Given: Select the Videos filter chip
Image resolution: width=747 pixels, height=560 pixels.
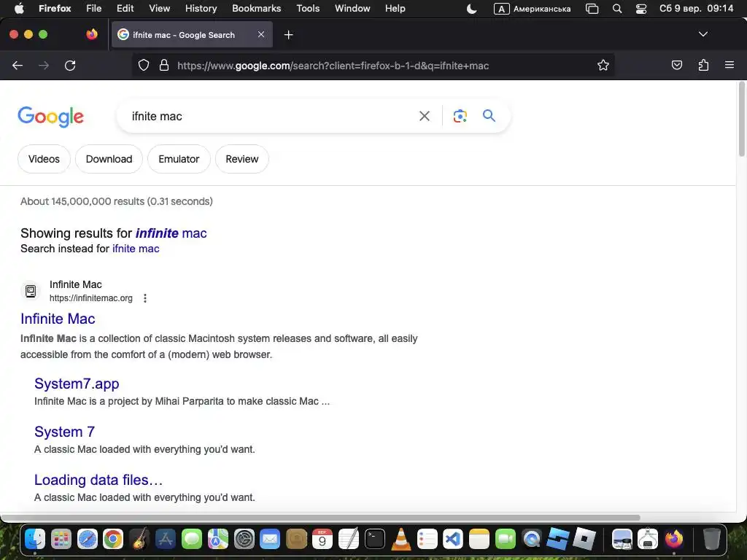Looking at the screenshot, I should [44, 159].
